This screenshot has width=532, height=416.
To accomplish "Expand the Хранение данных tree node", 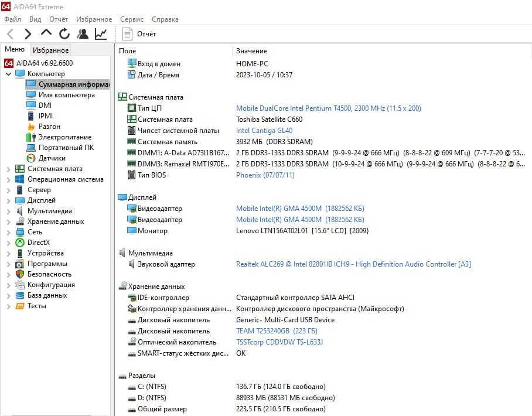I will (x=8, y=221).
